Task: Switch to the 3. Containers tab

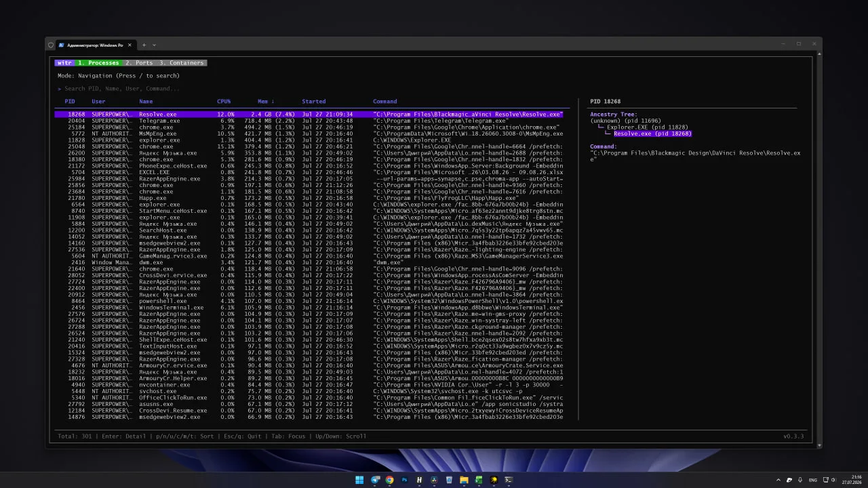Action: coord(182,63)
